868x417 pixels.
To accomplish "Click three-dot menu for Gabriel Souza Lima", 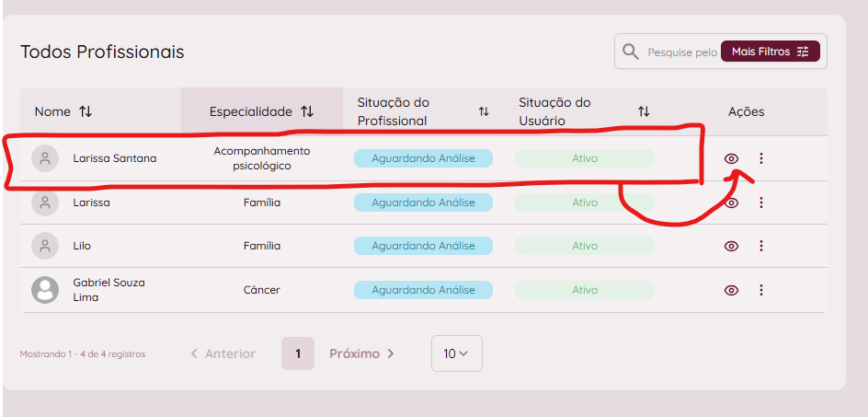I will coord(760,290).
